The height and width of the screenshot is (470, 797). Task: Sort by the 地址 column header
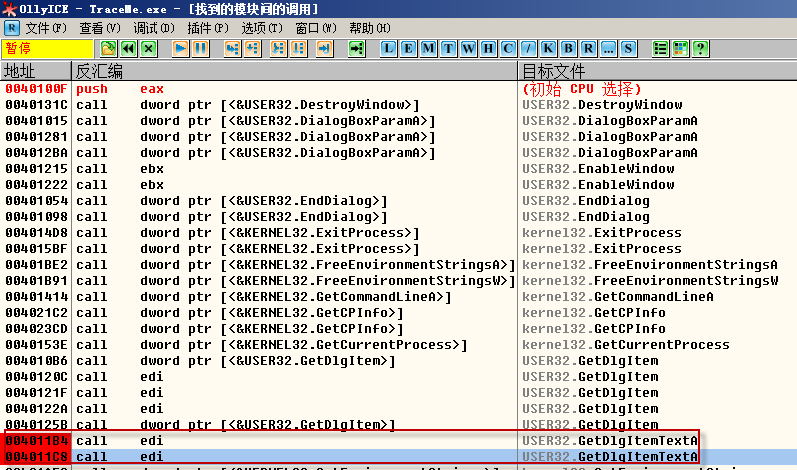coord(36,71)
